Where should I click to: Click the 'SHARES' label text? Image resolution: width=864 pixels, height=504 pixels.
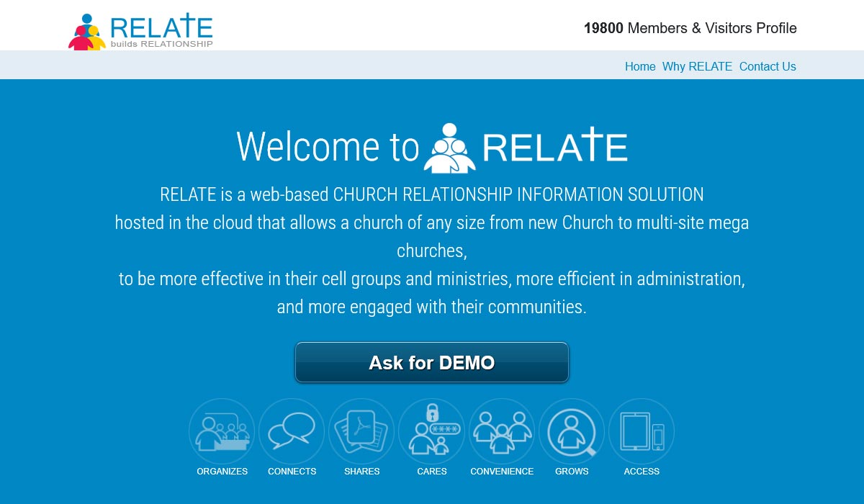click(362, 472)
